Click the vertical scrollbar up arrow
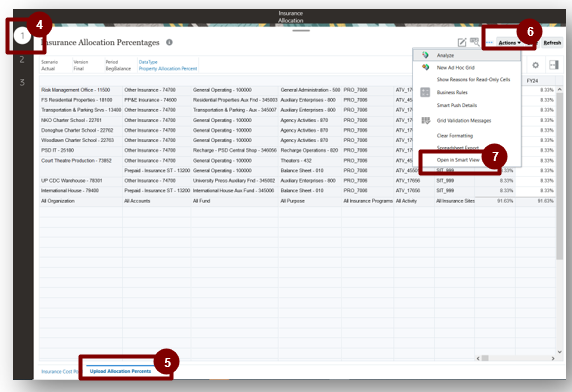The width and height of the screenshot is (572, 392). 560,89
